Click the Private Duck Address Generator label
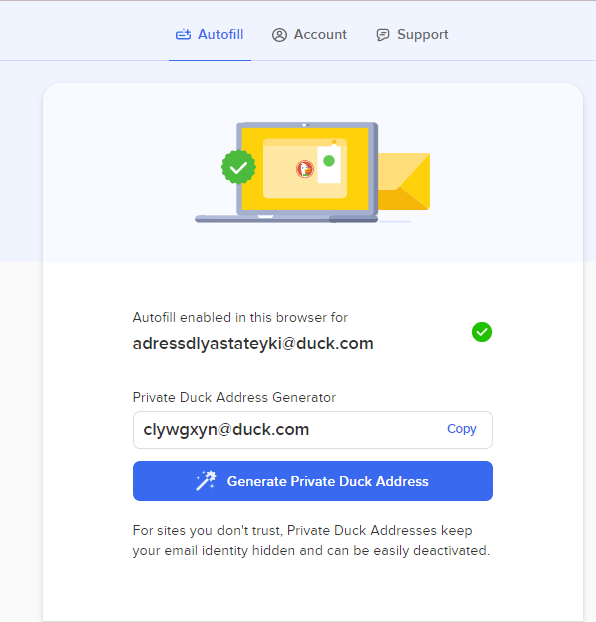This screenshot has width=596, height=622. coord(234,397)
